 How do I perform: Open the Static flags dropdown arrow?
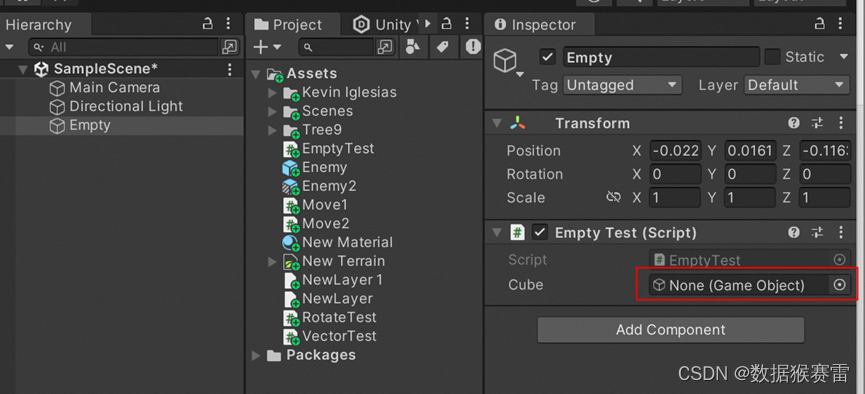[843, 57]
